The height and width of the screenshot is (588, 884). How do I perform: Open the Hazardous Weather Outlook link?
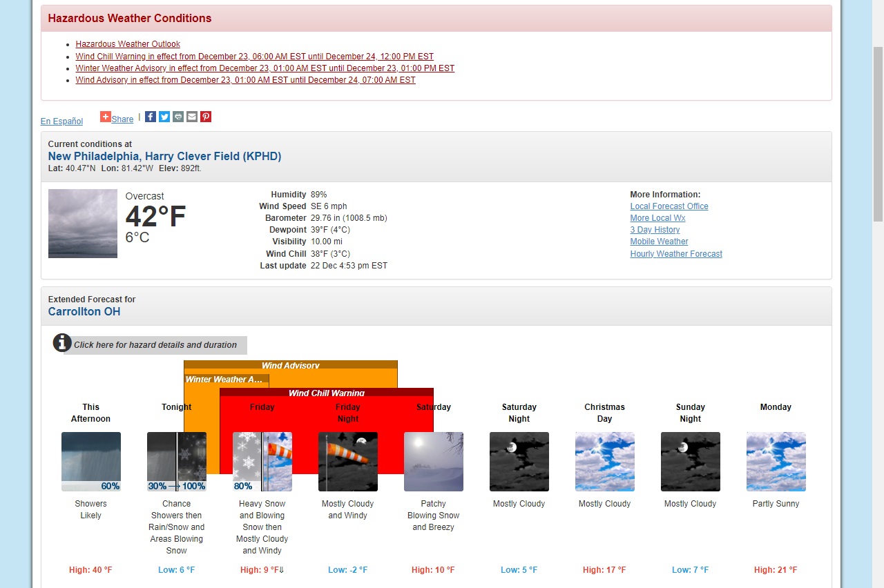coord(128,44)
